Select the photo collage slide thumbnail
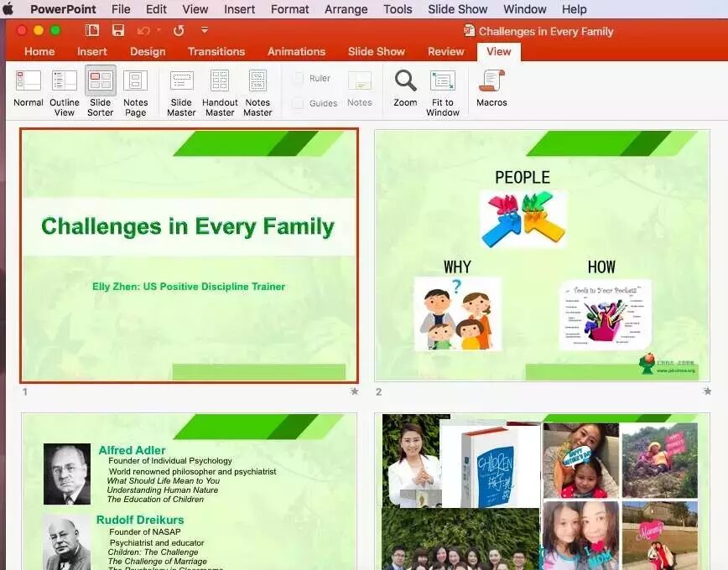Screen dimensions: 728x570 click(542, 491)
